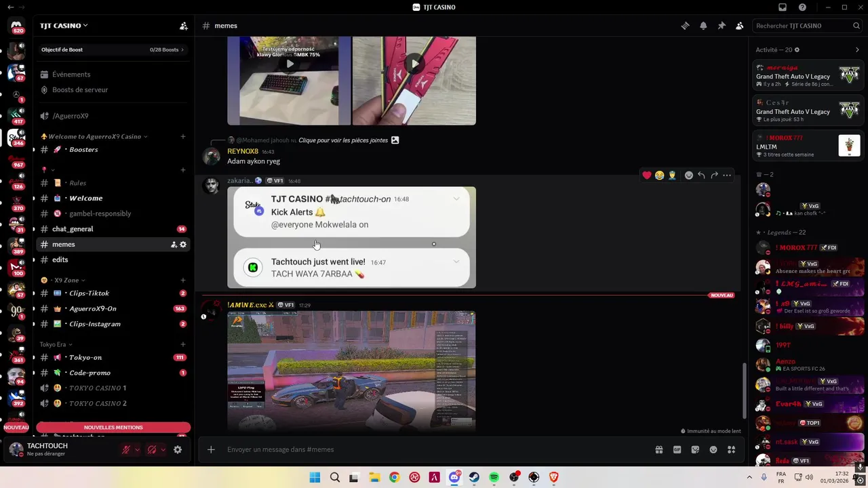Open the Grand Theft Auto activity card of Ces4r
Viewport: 868px width, 488px height.
pyautogui.click(x=808, y=111)
